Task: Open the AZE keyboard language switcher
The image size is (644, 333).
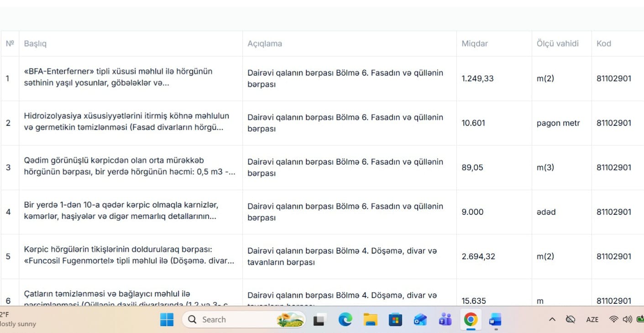Action: click(x=592, y=319)
